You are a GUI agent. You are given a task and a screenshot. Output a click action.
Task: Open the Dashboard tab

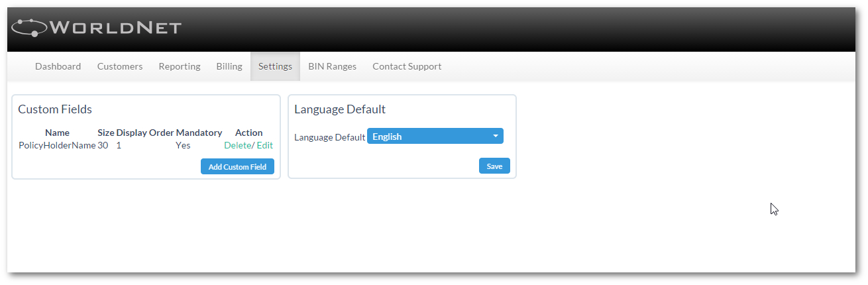click(x=58, y=66)
